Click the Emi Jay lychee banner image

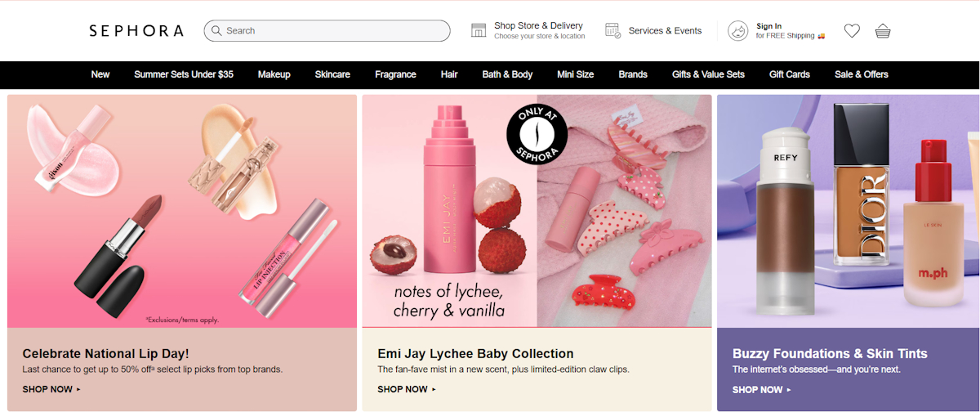pos(537,211)
